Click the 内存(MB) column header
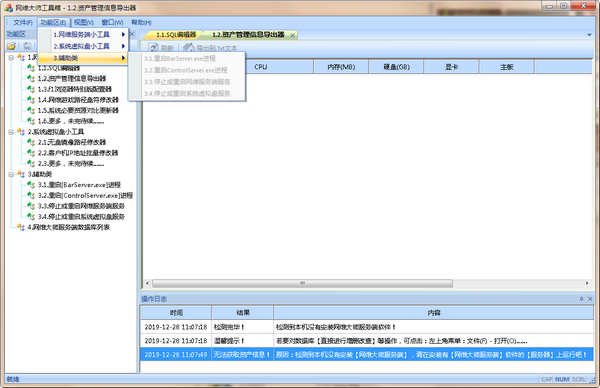 341,67
